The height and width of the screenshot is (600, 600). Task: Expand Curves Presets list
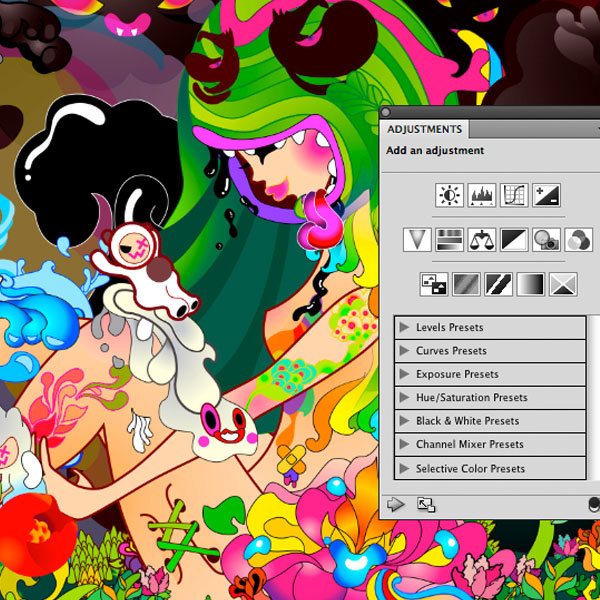(x=404, y=351)
